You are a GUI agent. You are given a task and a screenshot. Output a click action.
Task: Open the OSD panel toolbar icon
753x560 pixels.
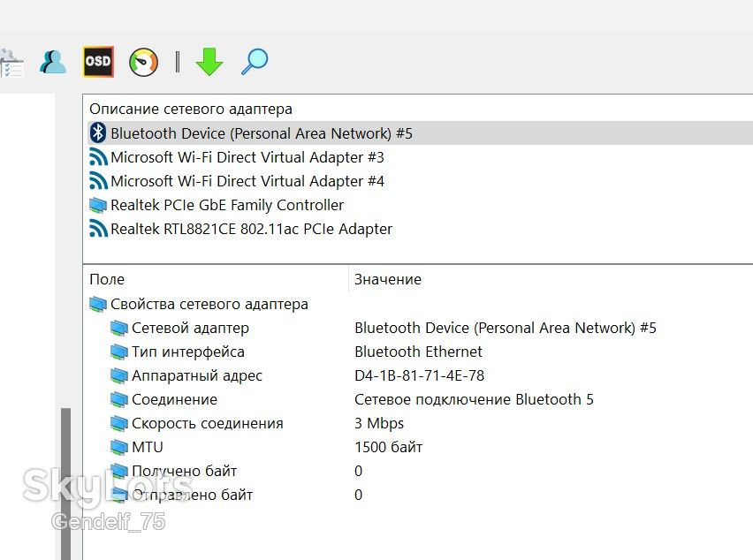(x=98, y=62)
